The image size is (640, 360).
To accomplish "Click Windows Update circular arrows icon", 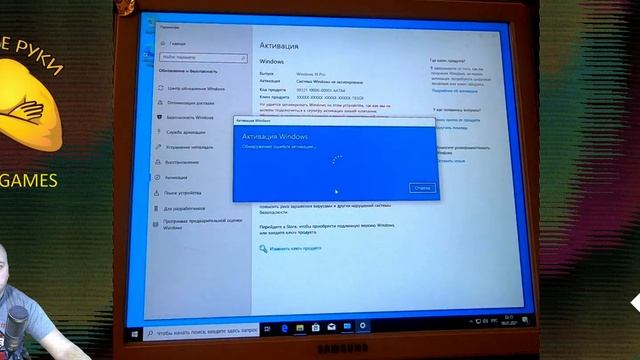I will pyautogui.click(x=160, y=88).
